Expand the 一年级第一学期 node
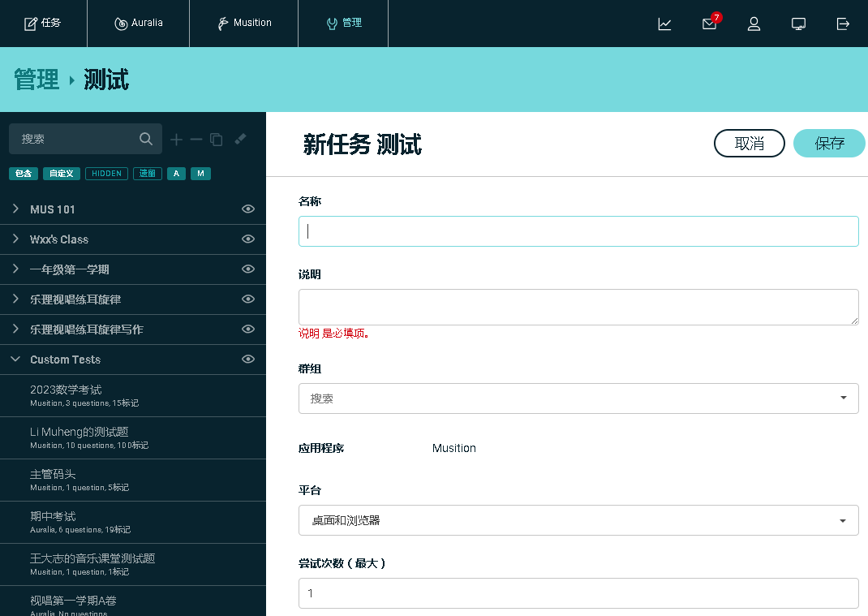This screenshot has height=616, width=868. pyautogui.click(x=15, y=269)
